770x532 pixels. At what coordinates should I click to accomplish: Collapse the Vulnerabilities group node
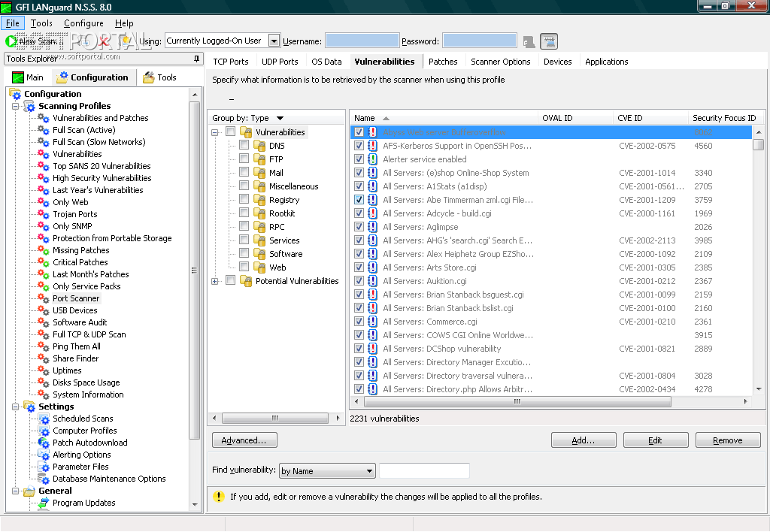tap(214, 132)
